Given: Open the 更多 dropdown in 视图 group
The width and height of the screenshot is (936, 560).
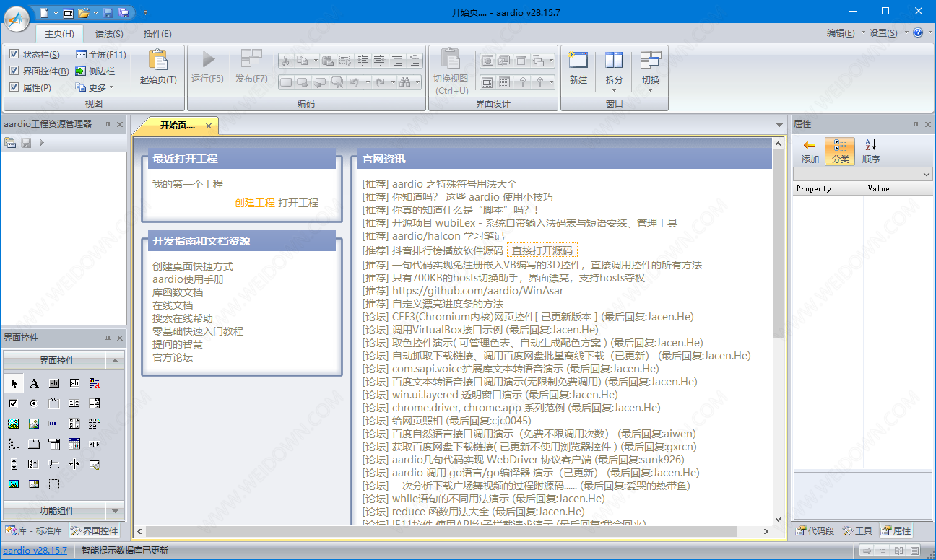Looking at the screenshot, I should pos(95,87).
